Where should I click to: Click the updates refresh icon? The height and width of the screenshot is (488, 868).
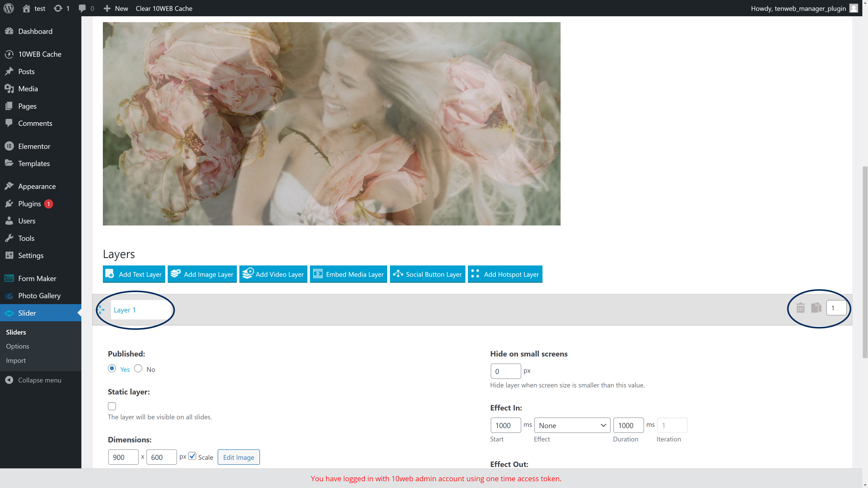58,8
